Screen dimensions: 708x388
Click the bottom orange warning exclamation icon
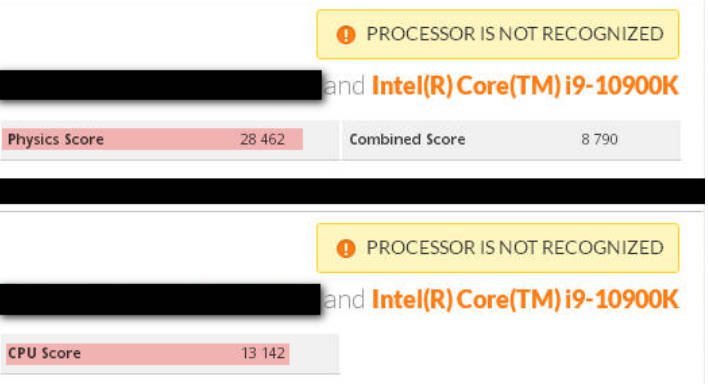(x=346, y=248)
